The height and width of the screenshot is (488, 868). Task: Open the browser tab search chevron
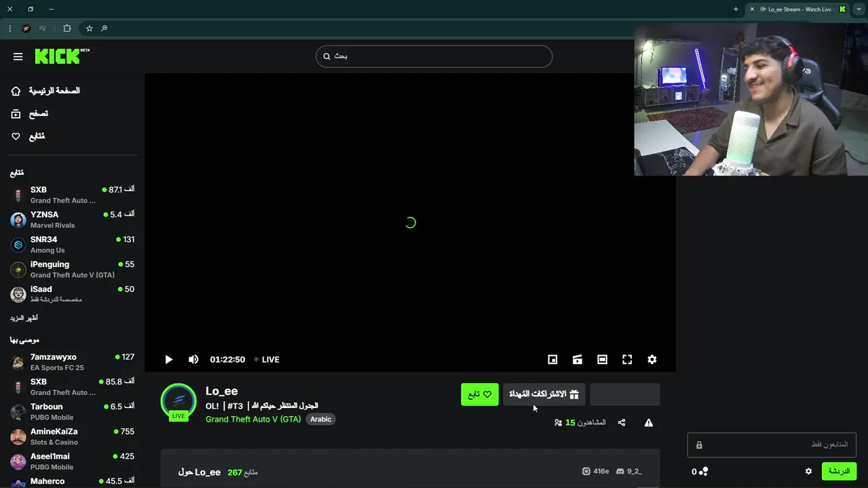click(x=860, y=9)
